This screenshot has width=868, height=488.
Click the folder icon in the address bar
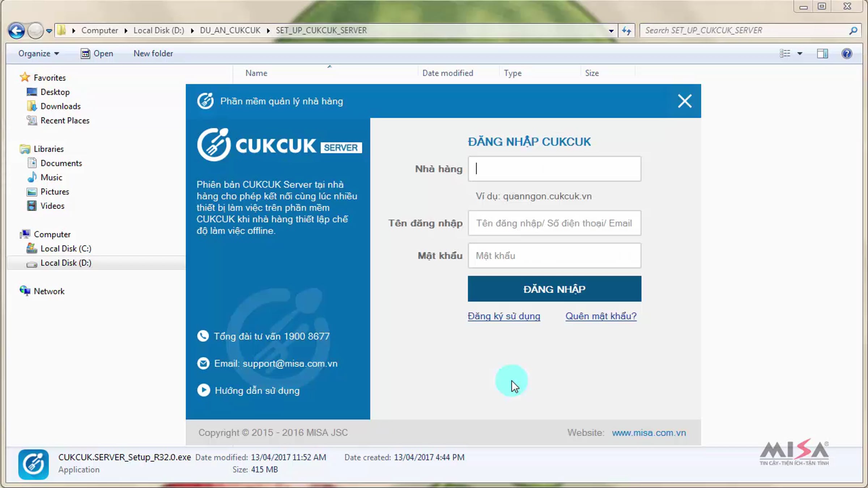click(61, 30)
